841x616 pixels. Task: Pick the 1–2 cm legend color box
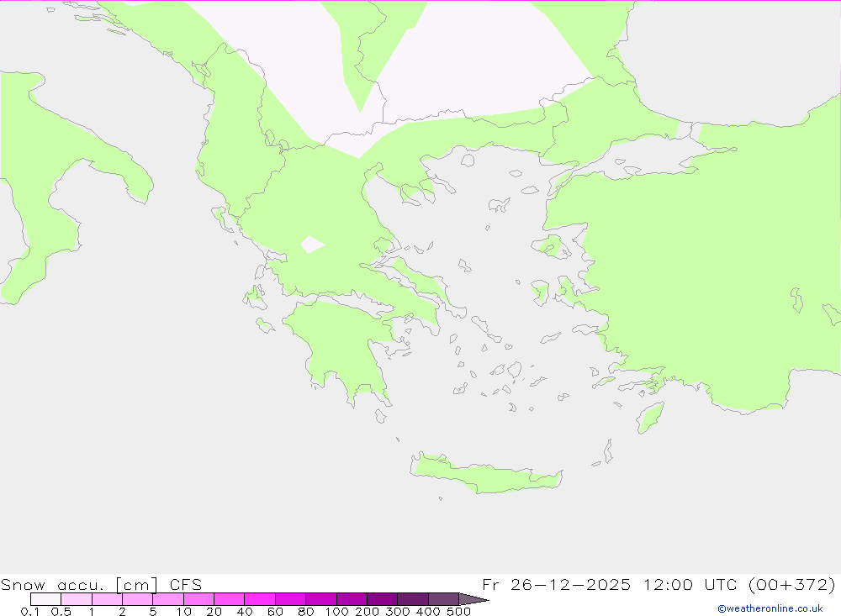108,599
